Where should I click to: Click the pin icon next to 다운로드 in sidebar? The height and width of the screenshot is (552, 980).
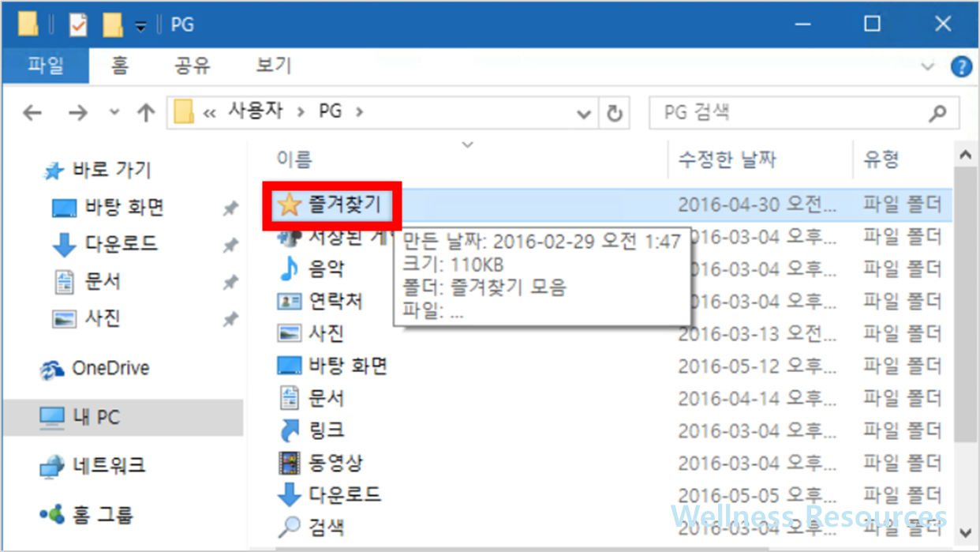230,245
